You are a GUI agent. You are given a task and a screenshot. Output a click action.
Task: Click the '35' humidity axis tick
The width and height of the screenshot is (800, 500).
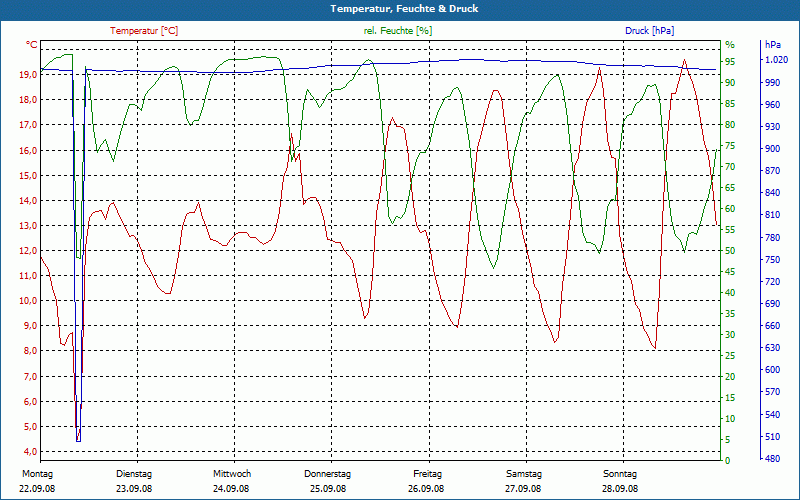[x=730, y=314]
